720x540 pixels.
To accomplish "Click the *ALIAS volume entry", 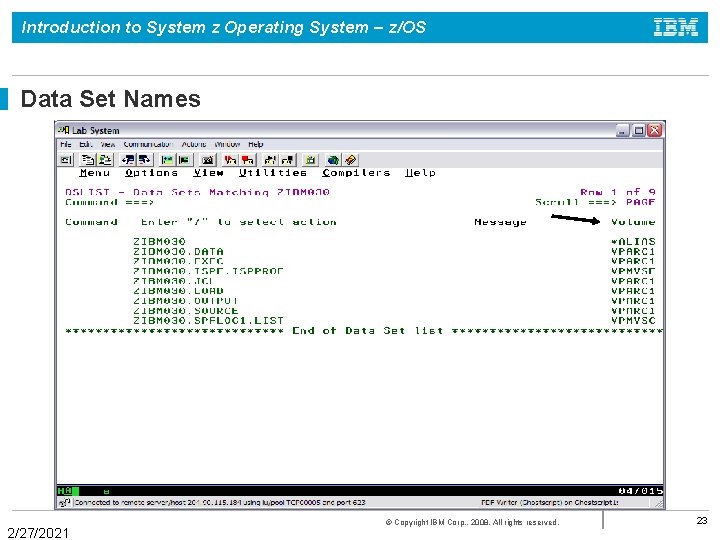I will 633,242.
